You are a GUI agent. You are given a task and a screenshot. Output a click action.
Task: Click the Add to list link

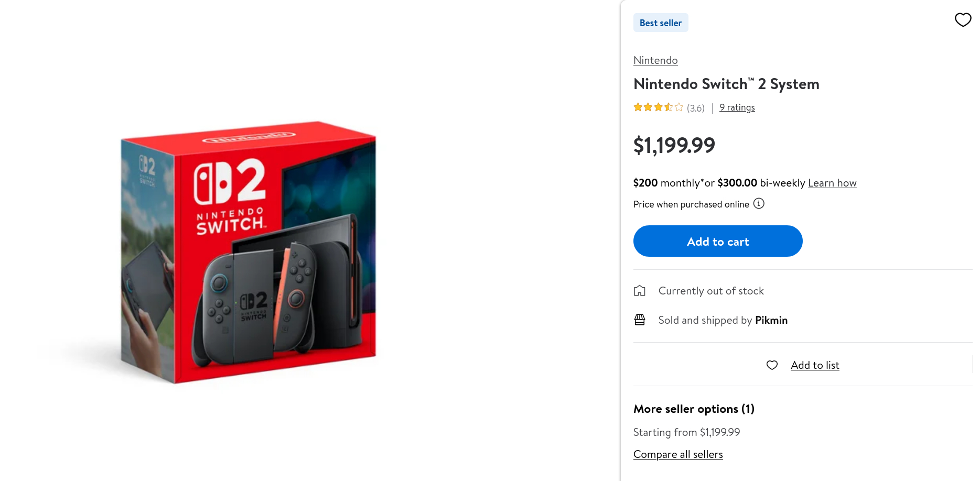point(815,365)
